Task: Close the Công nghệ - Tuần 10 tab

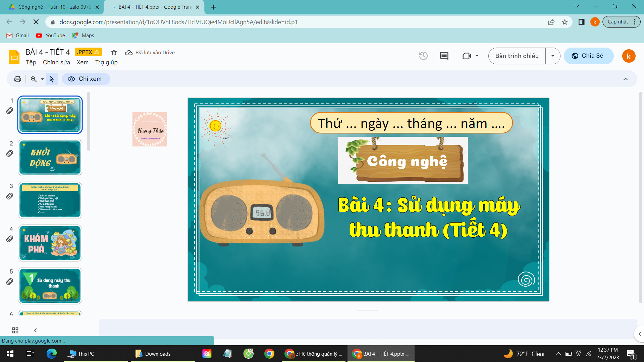Action: point(97,7)
